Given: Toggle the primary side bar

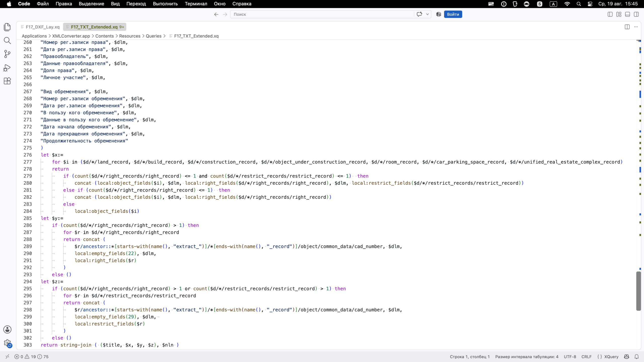Looking at the screenshot, I should 610,14.
